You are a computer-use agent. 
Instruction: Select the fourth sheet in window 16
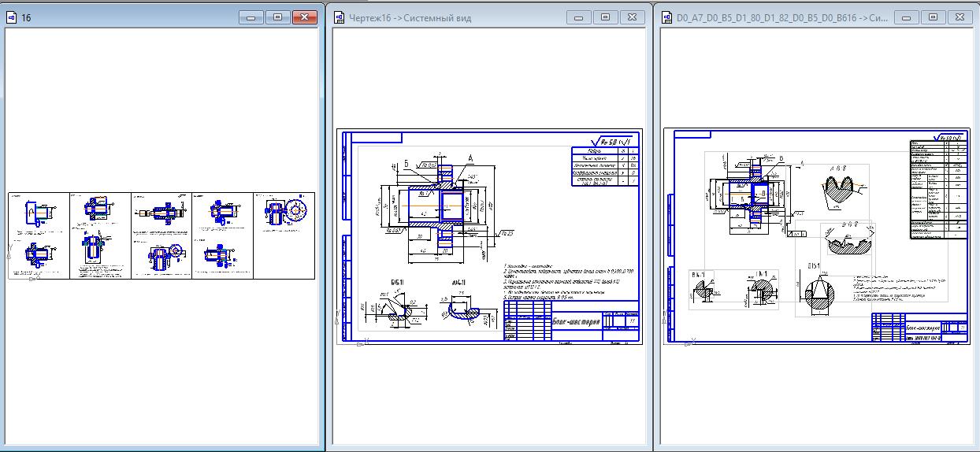click(x=222, y=235)
